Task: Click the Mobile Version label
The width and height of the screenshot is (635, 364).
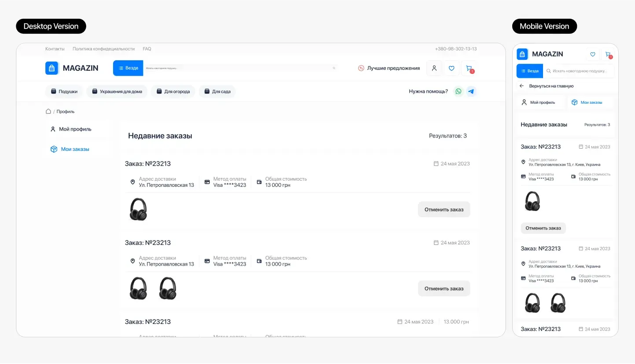Action: [x=544, y=26]
